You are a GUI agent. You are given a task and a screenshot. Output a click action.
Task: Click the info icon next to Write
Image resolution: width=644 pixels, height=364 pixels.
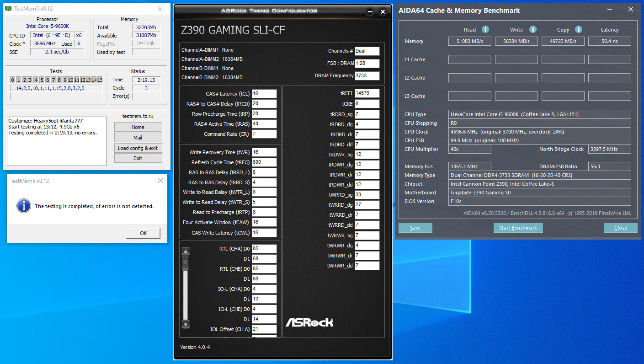pos(533,29)
